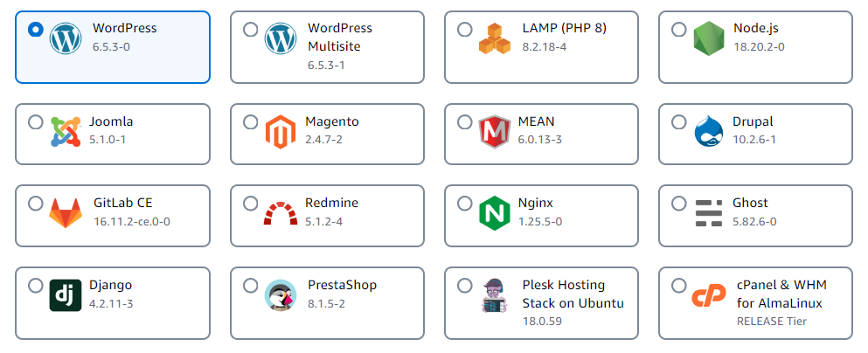Click the 'cPanel & WHM for AlmaLinux' name

click(781, 294)
